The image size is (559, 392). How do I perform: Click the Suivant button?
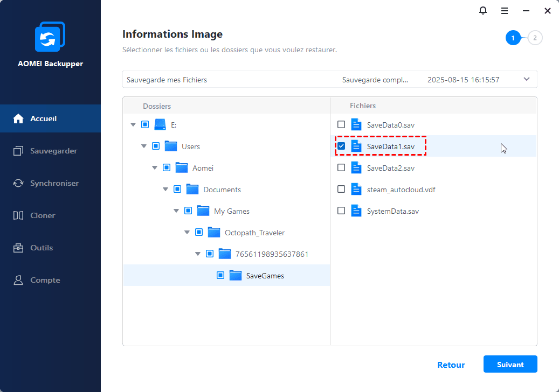pos(510,364)
